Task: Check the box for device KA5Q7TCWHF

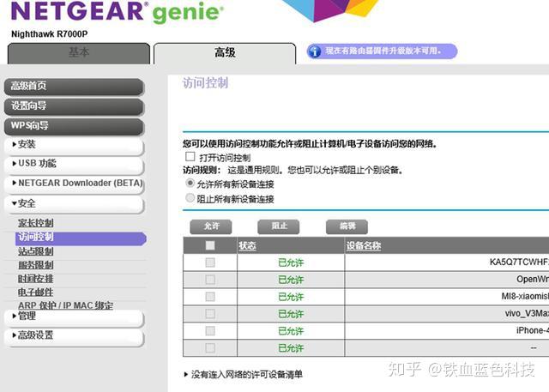Action: (x=210, y=262)
